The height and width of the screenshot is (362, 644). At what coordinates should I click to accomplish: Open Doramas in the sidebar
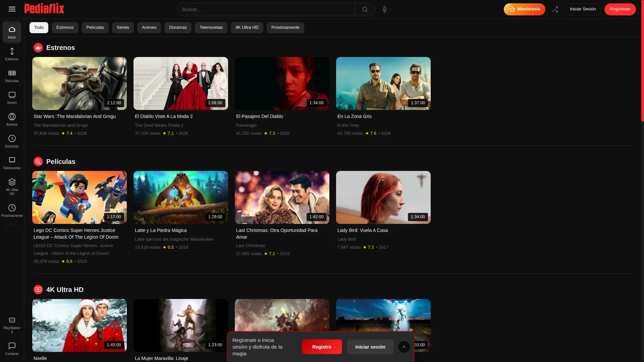click(x=12, y=141)
